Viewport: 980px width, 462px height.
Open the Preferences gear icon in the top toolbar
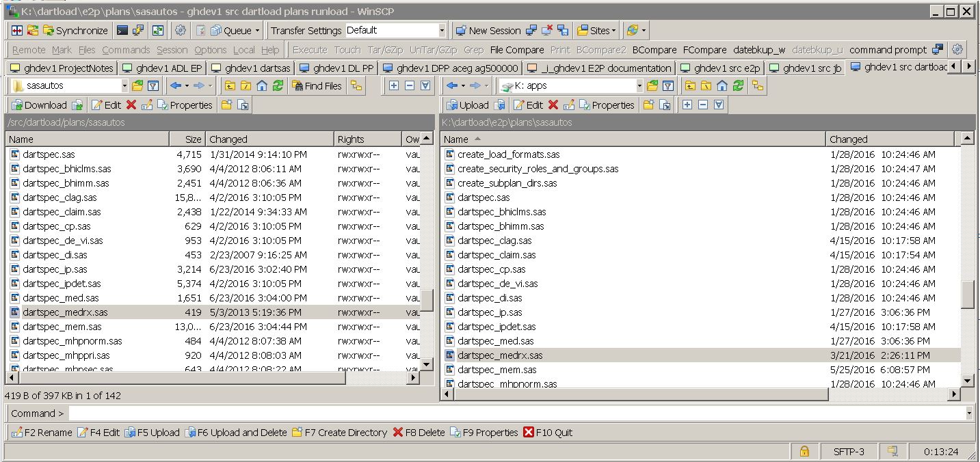pos(181,31)
